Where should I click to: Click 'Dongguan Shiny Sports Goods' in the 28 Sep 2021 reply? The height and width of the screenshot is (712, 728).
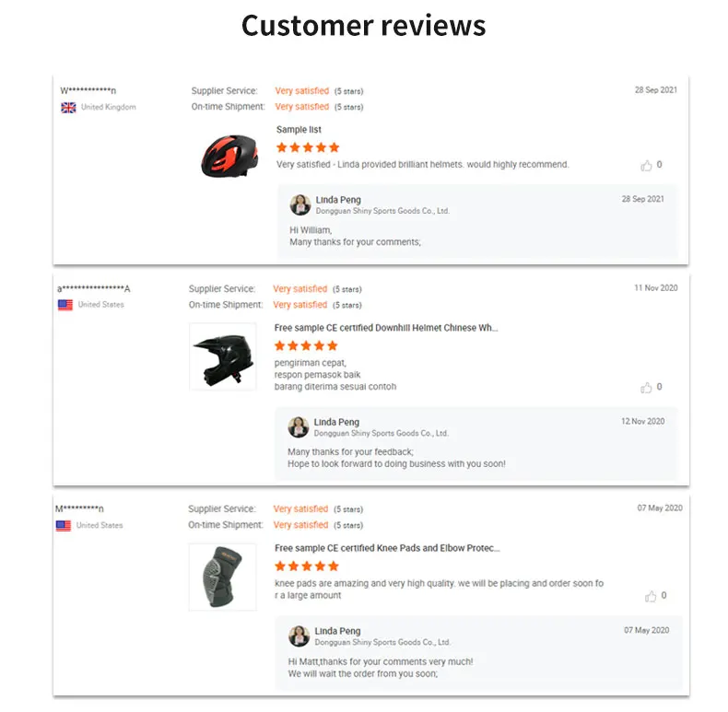(x=382, y=212)
